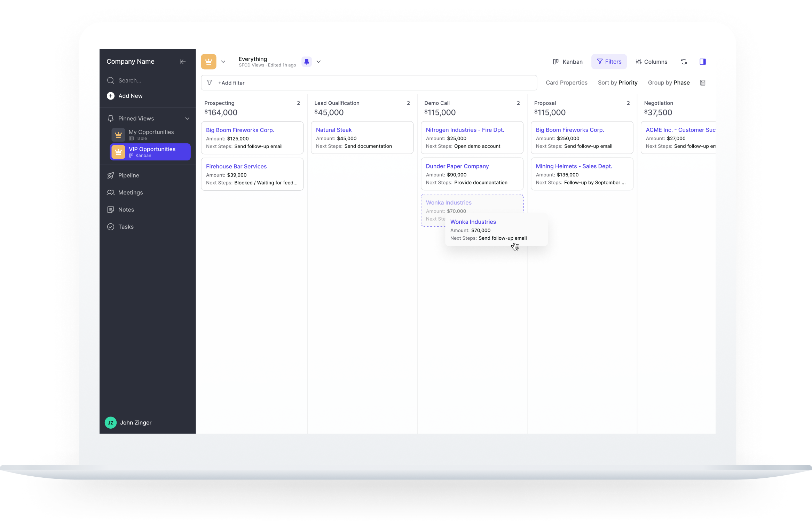Click the orange crown object icon
The image size is (812, 524).
pos(208,62)
